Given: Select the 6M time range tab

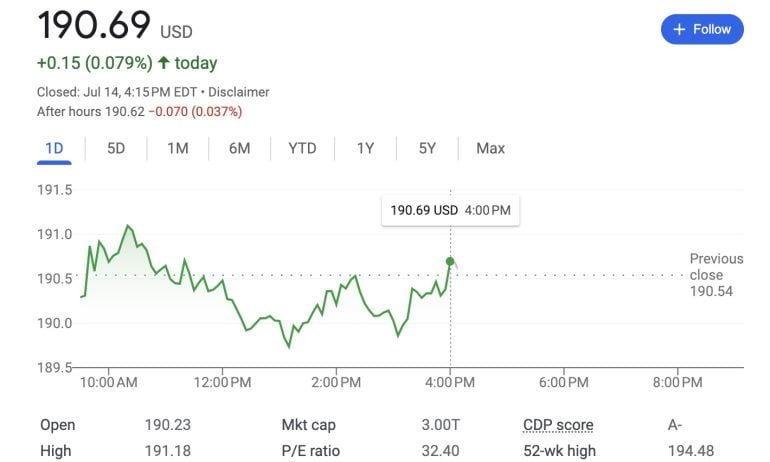Looking at the screenshot, I should coord(239,148).
